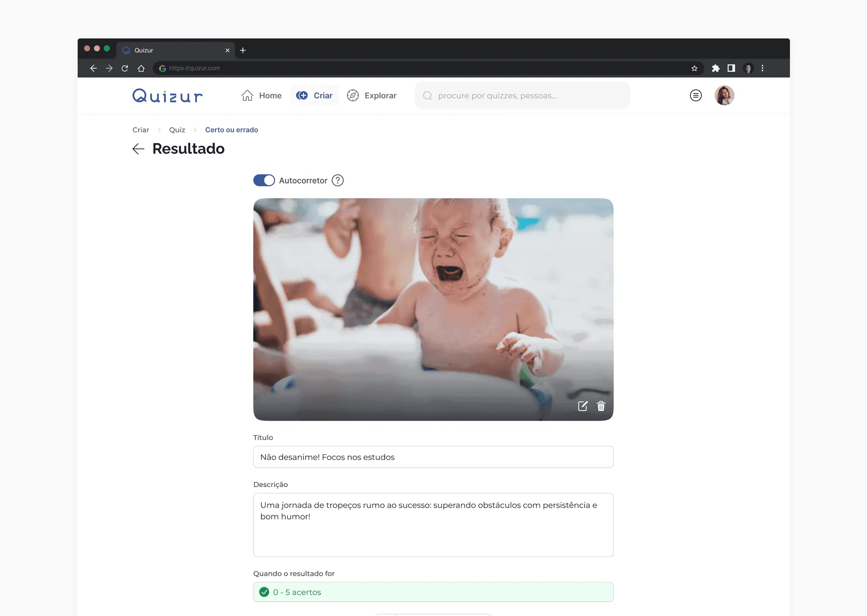
Task: Bookmark page with the star icon
Action: [x=695, y=68]
